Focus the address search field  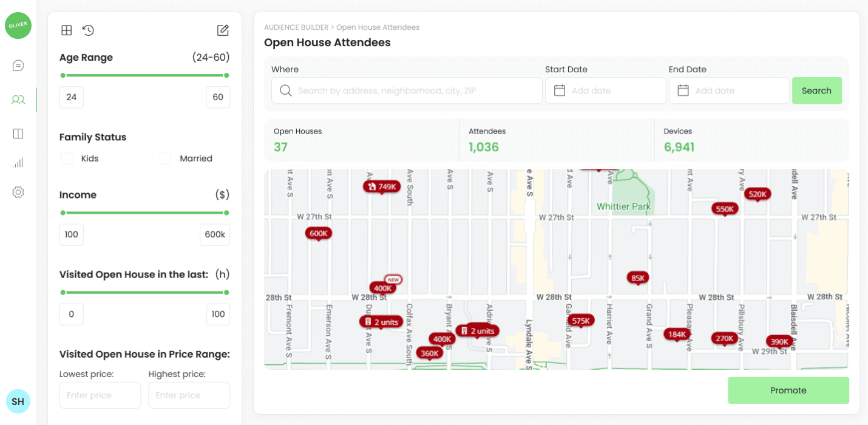click(407, 90)
